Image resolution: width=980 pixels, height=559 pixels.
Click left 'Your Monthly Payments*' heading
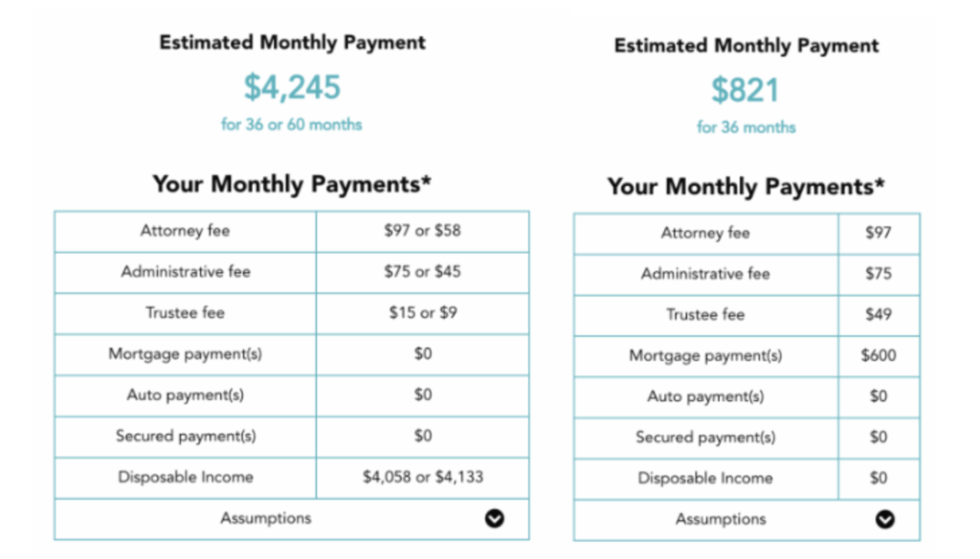[292, 184]
